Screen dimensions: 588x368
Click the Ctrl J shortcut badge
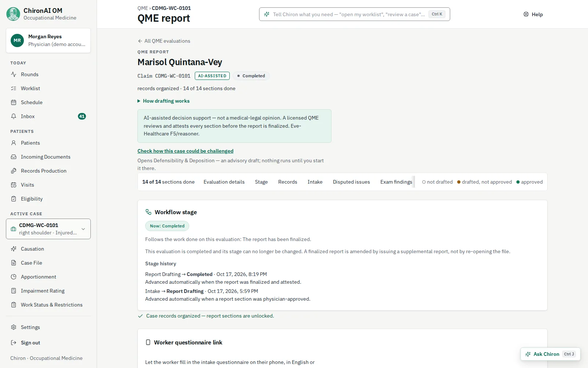569,354
